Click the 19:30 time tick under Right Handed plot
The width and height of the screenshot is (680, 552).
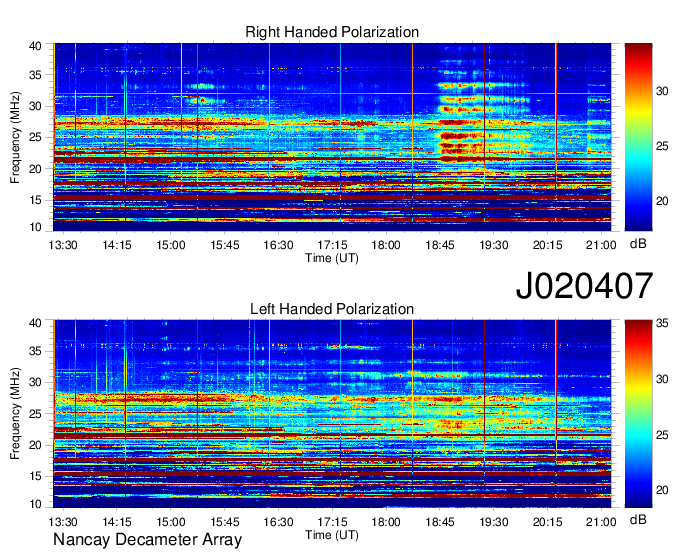click(x=494, y=245)
